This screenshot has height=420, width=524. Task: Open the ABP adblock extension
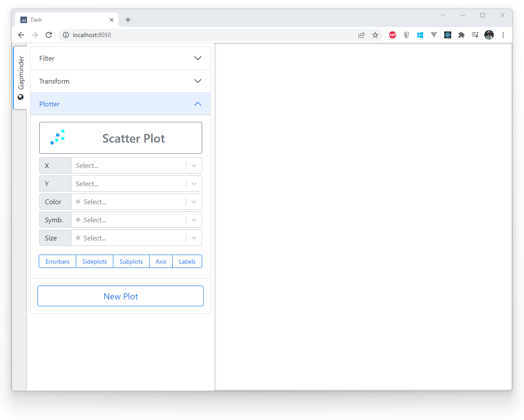pyautogui.click(x=393, y=35)
